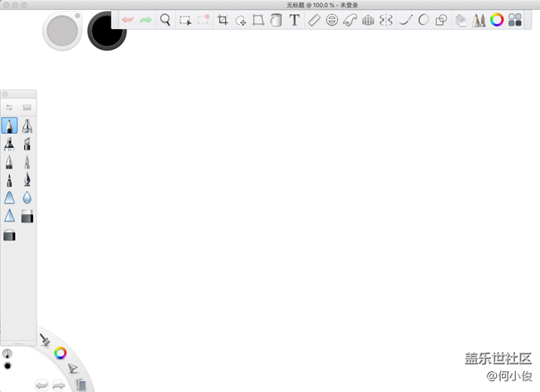The image size is (540, 392).
Task: Open the Brush Library from palette header
Action: (27, 107)
